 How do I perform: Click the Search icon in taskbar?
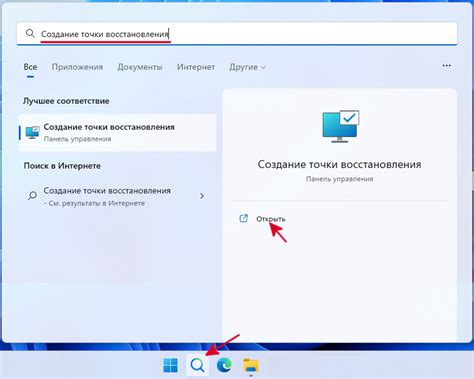click(x=197, y=365)
